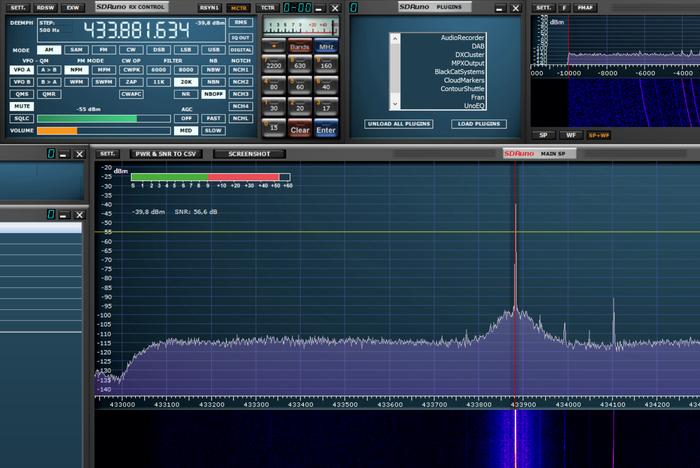This screenshot has height=468, width=700.
Task: Switch Aux SP to WF view
Action: coord(571,135)
